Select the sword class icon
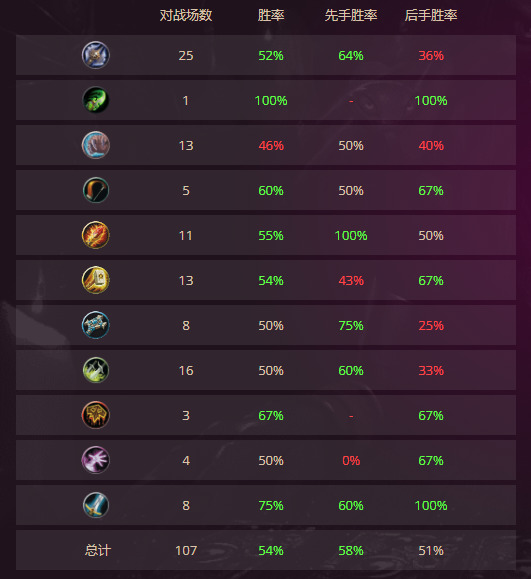 click(x=96, y=505)
